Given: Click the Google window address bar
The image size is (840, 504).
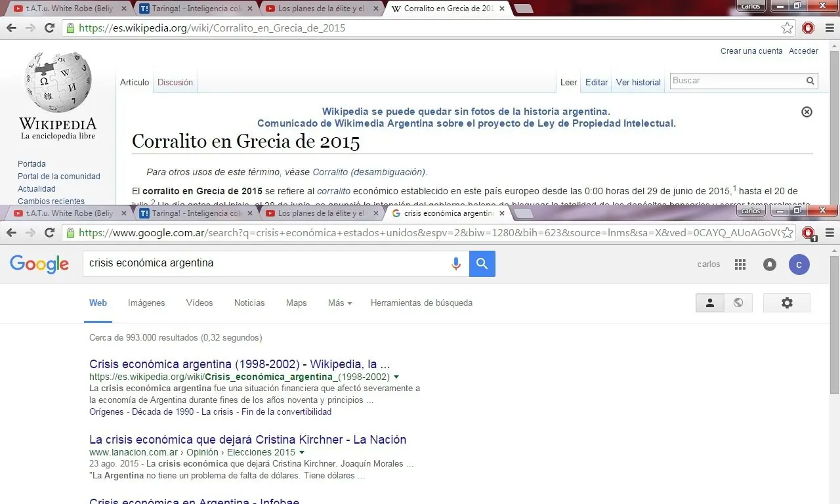Looking at the screenshot, I should point(420,233).
